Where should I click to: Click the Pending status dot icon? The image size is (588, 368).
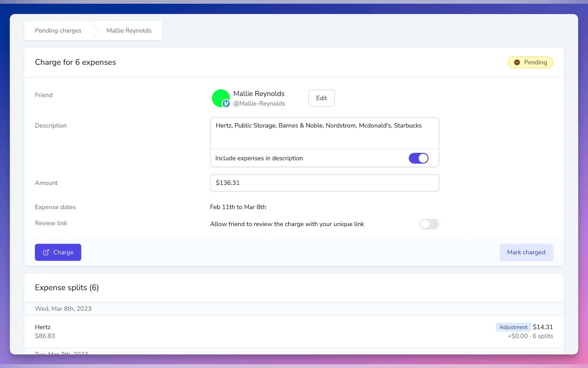(517, 63)
